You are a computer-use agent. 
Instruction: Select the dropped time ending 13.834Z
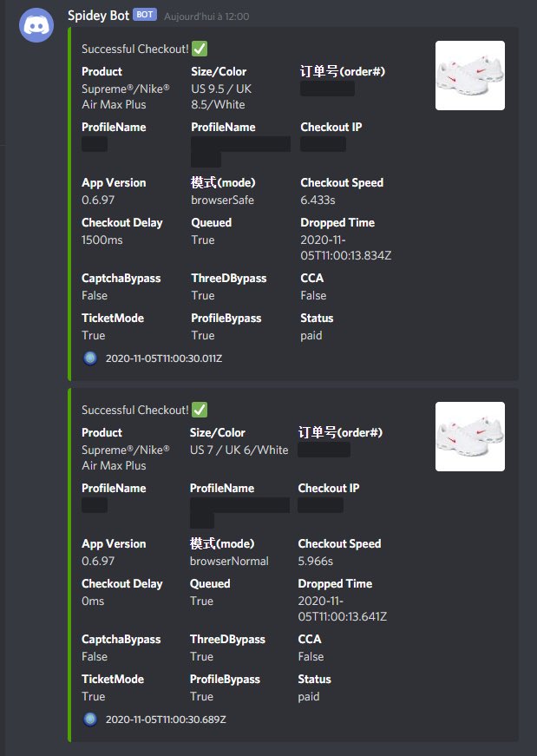pyautogui.click(x=345, y=247)
